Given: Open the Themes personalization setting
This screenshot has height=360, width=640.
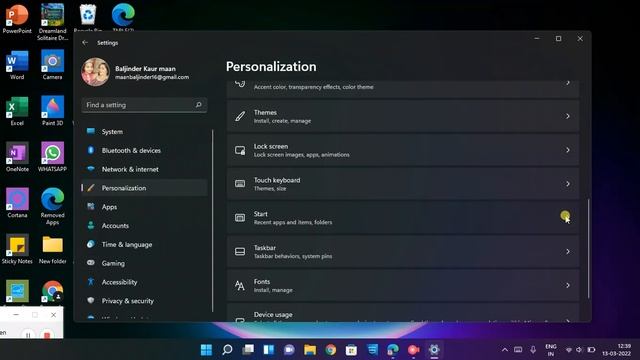Looking at the screenshot, I should point(403,116).
